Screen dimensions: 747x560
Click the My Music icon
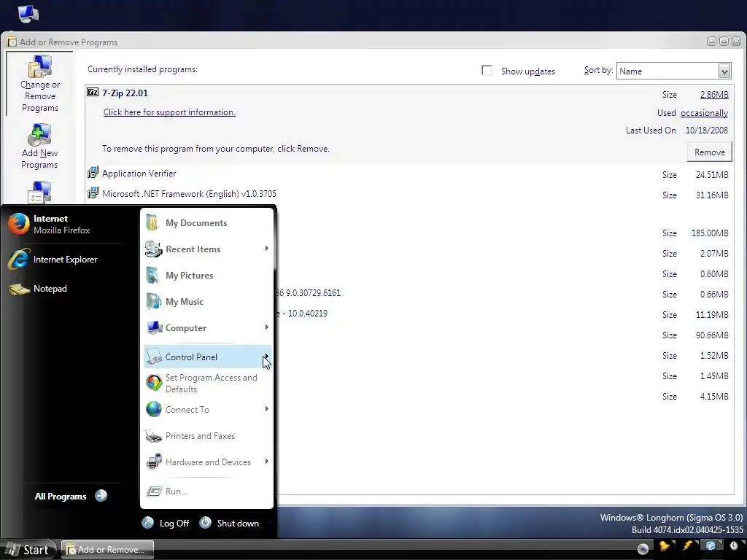(x=153, y=301)
